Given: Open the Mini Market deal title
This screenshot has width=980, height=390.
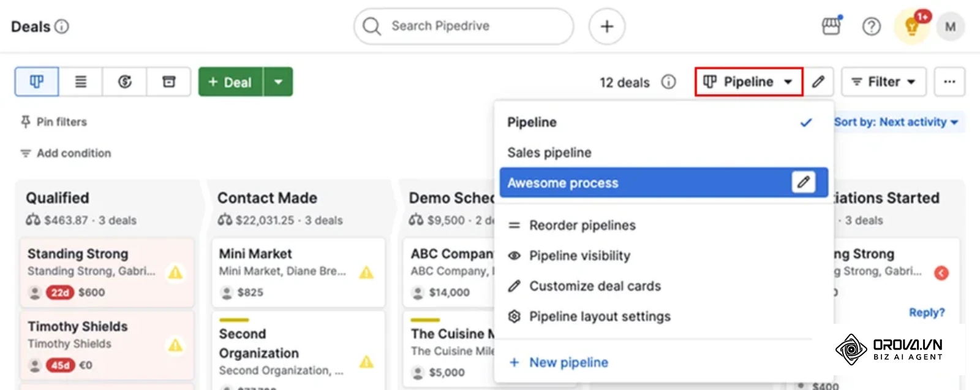Looking at the screenshot, I should tap(255, 254).
